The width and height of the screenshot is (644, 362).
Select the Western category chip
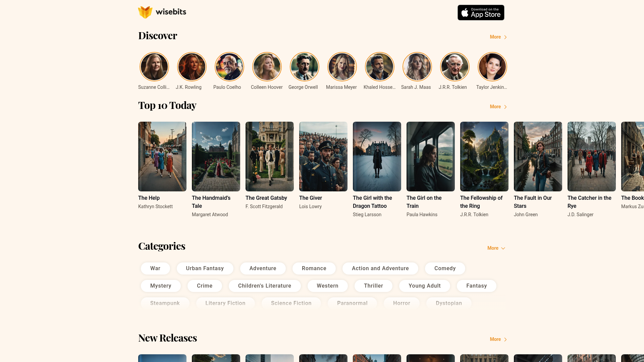click(328, 286)
